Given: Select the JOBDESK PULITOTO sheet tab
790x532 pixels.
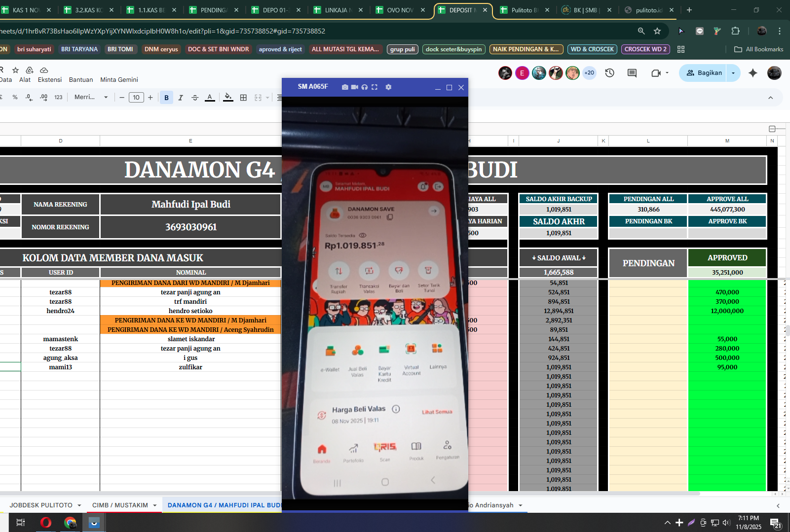Looking at the screenshot, I should tap(41, 505).
